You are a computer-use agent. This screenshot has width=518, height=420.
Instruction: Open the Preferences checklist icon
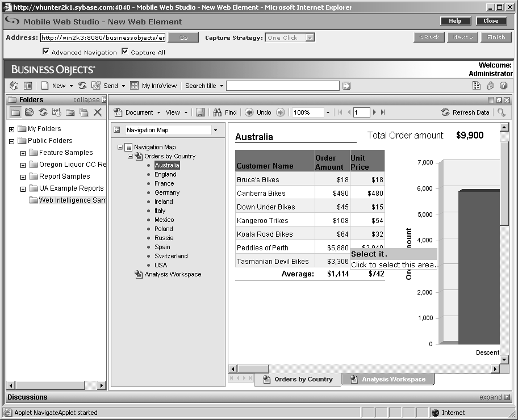(477, 86)
